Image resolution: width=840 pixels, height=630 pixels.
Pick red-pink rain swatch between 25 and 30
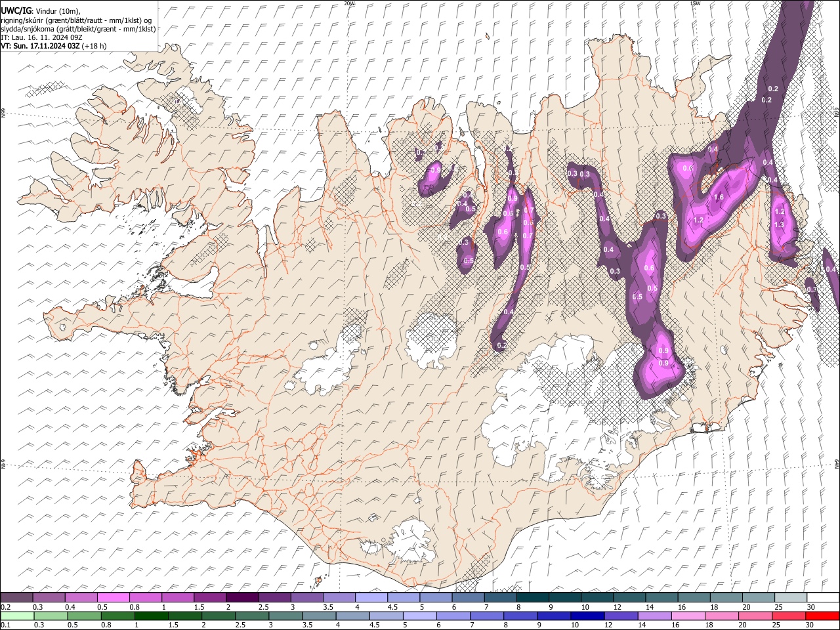tap(789, 616)
